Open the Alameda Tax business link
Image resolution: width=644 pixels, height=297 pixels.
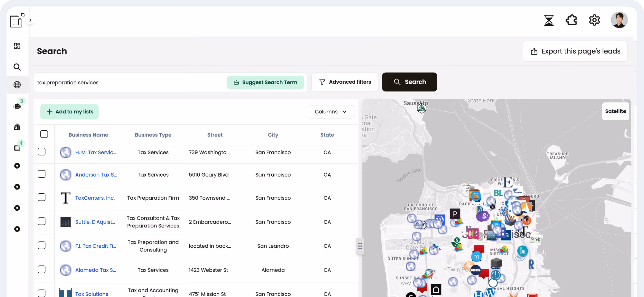95,270
